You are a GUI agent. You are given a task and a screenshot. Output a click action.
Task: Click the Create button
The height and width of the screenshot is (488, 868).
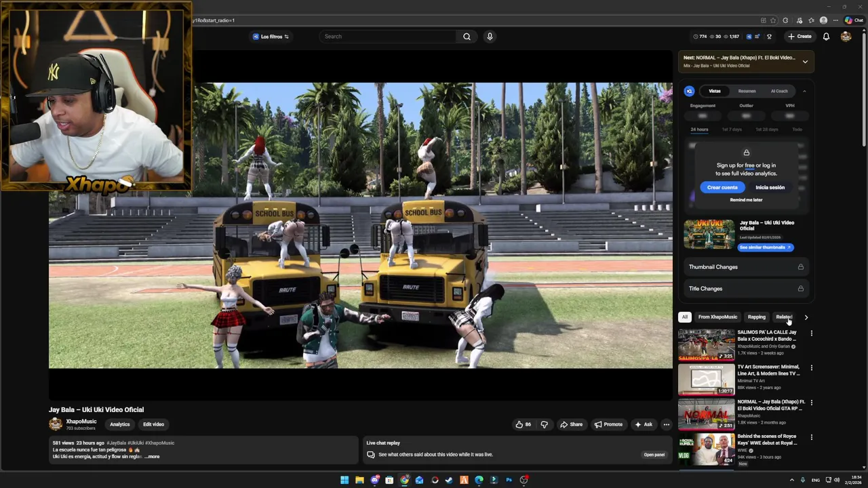pos(800,37)
